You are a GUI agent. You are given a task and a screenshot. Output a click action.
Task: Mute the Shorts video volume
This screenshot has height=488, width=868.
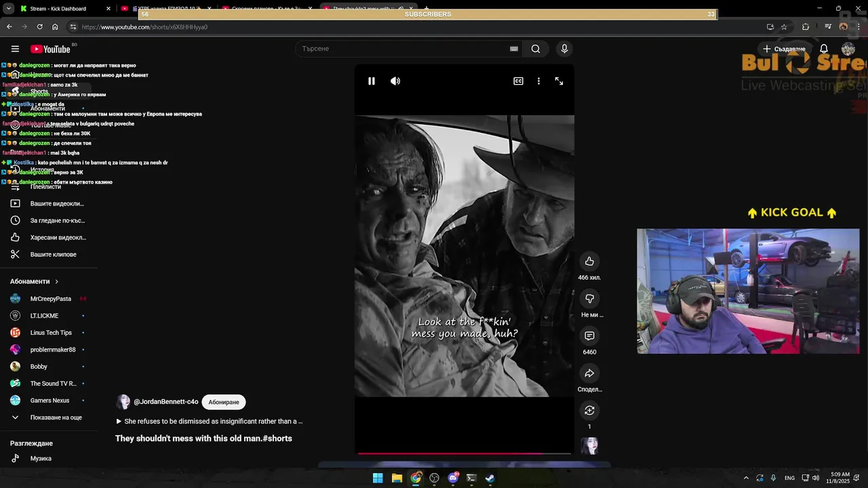395,81
